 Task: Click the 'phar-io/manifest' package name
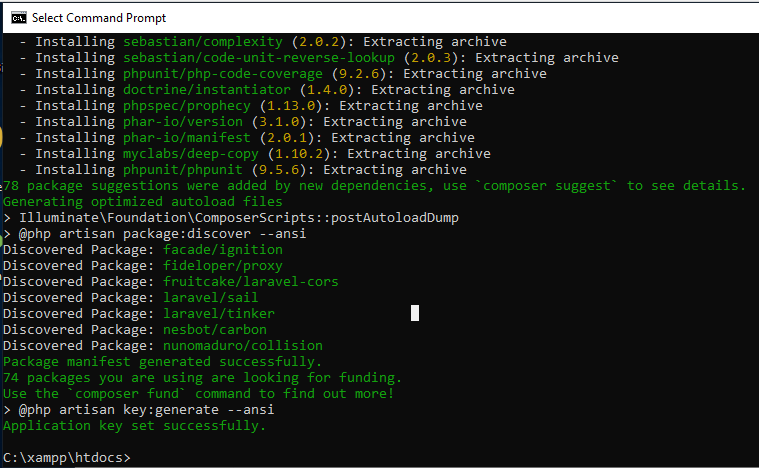pos(187,137)
